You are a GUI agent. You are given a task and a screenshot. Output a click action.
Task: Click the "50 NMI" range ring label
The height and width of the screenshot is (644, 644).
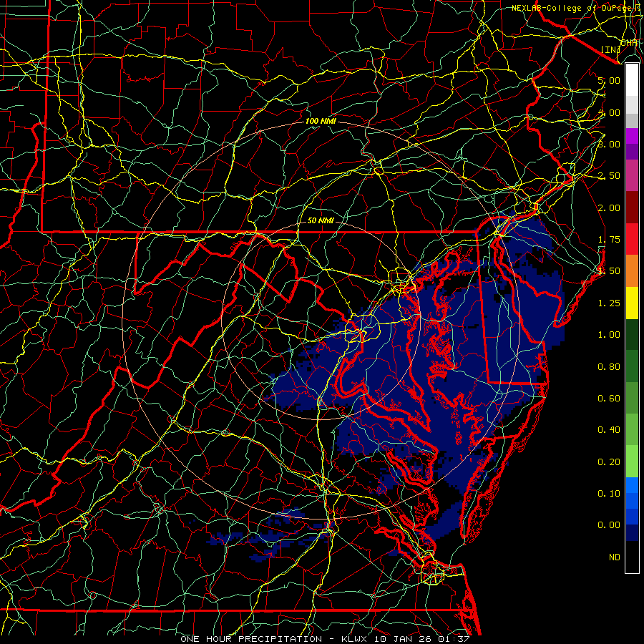[x=321, y=220]
